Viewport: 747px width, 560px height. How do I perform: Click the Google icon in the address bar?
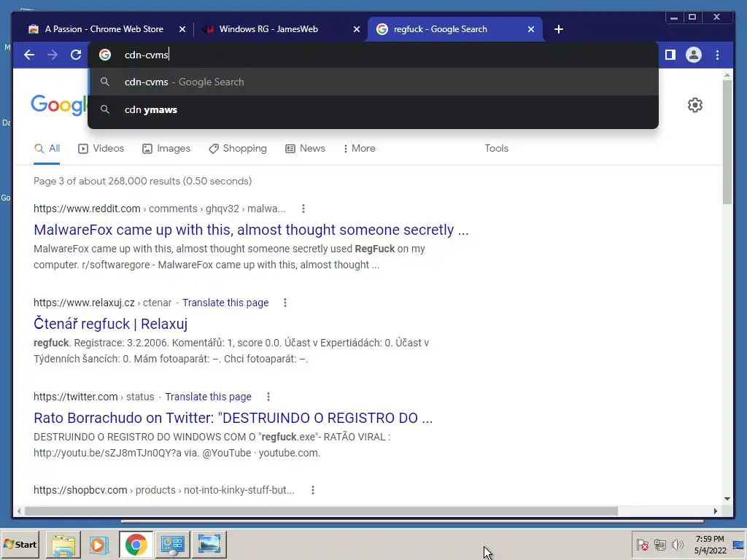tap(105, 55)
